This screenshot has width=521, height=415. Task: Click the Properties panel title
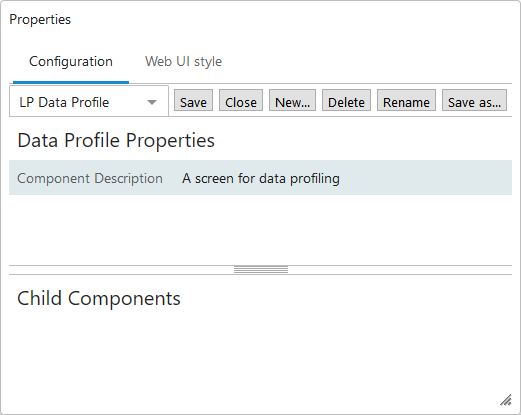(x=40, y=19)
